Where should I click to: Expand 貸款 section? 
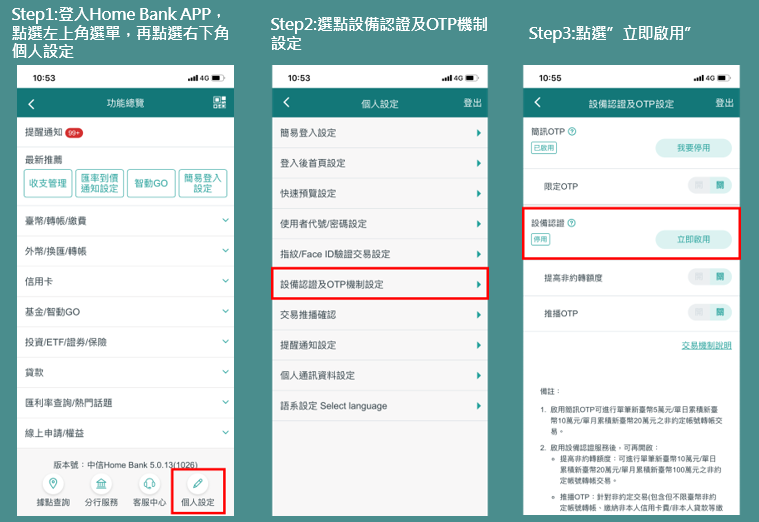pyautogui.click(x=125, y=372)
